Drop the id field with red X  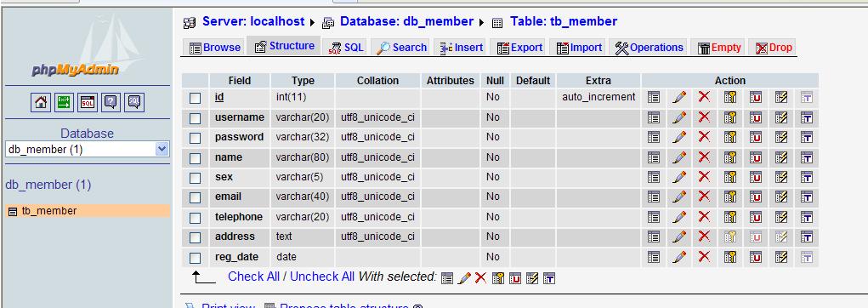[x=704, y=97]
